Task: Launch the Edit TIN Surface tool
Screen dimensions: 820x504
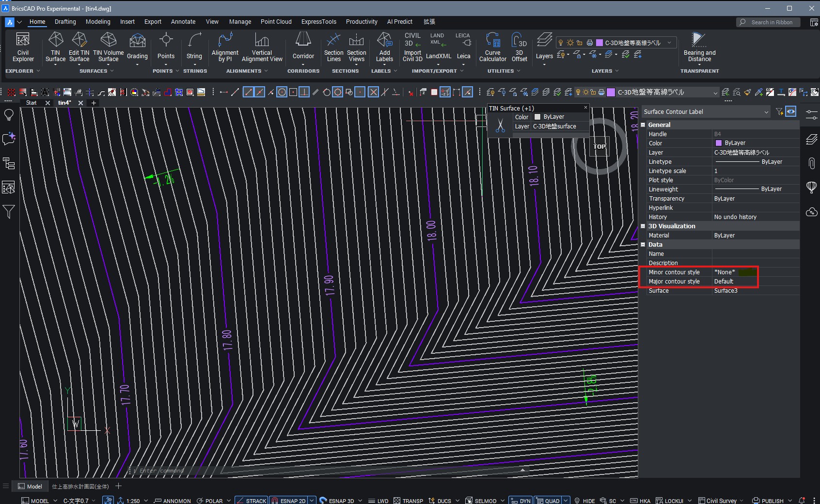Action: click(79, 47)
